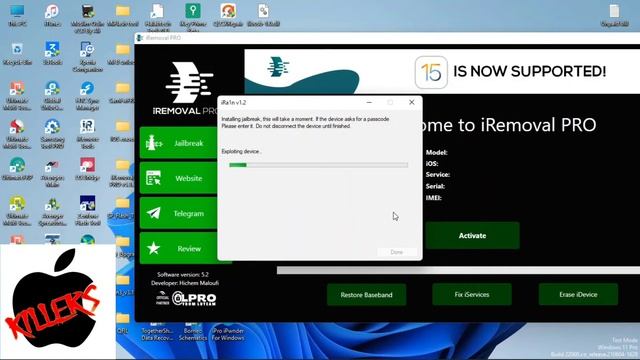This screenshot has width=640, height=360.
Task: Click the 'Service:' label
Action: tap(438, 175)
